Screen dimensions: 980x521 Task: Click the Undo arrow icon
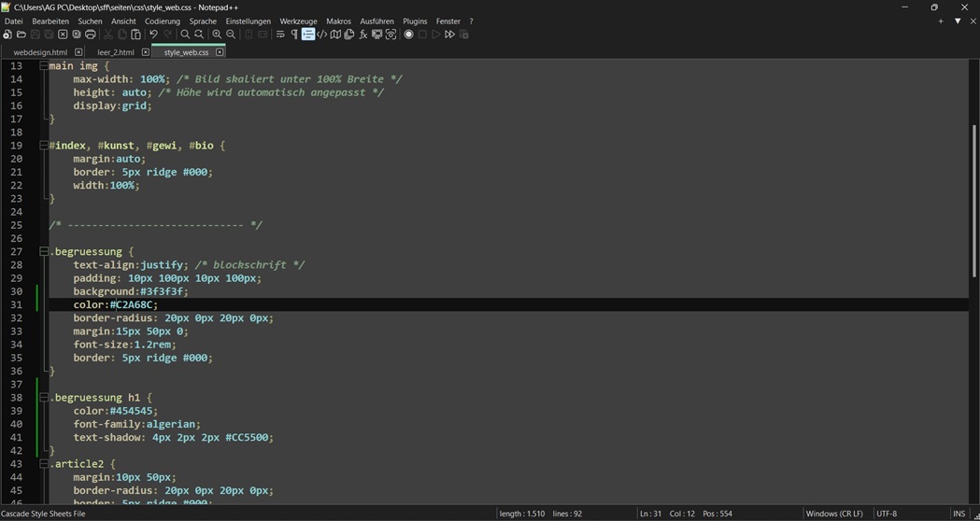154,35
